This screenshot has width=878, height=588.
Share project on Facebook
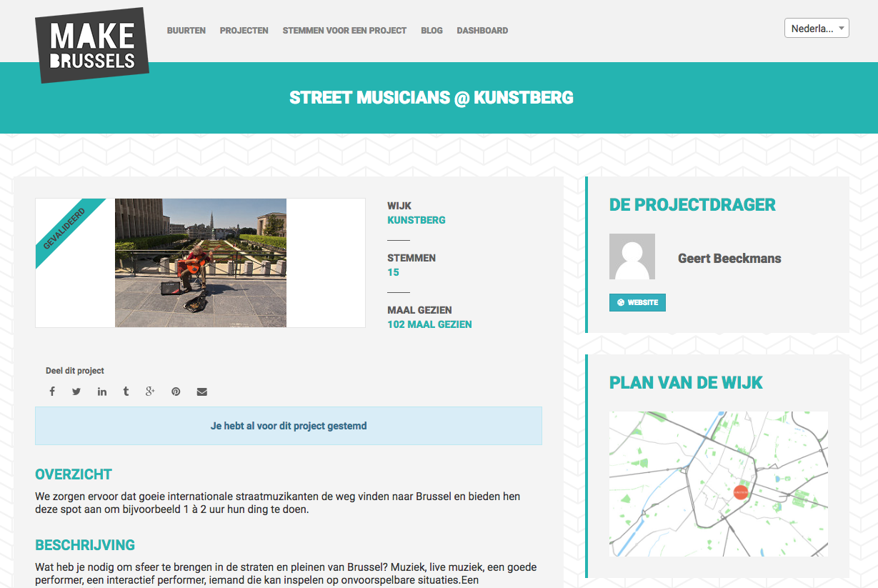pos(52,392)
